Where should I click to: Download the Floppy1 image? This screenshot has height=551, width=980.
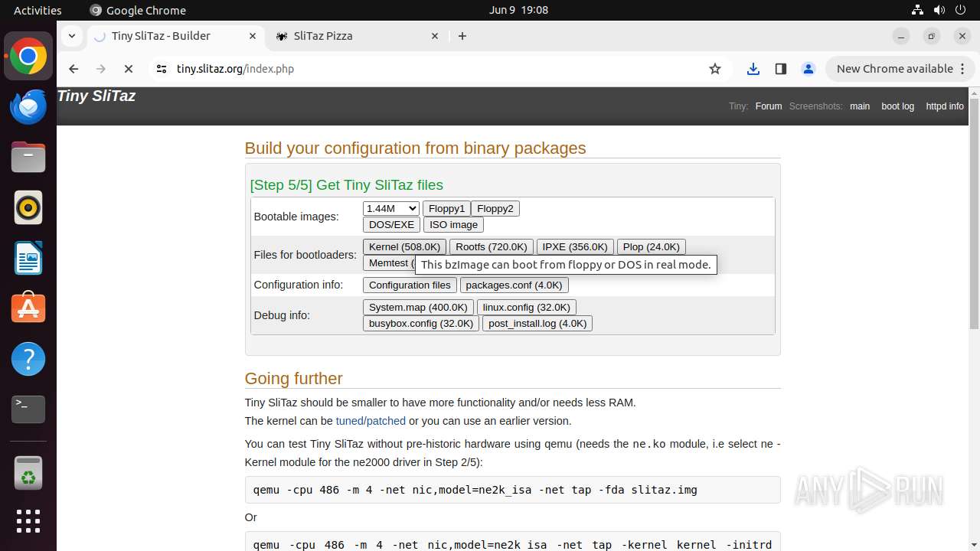[446, 208]
